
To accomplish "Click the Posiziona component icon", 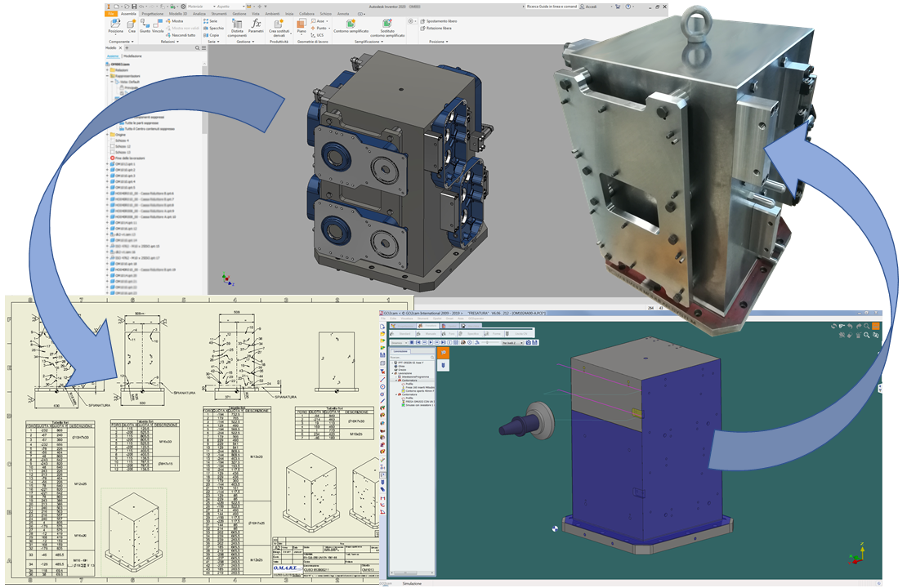I will pyautogui.click(x=115, y=25).
